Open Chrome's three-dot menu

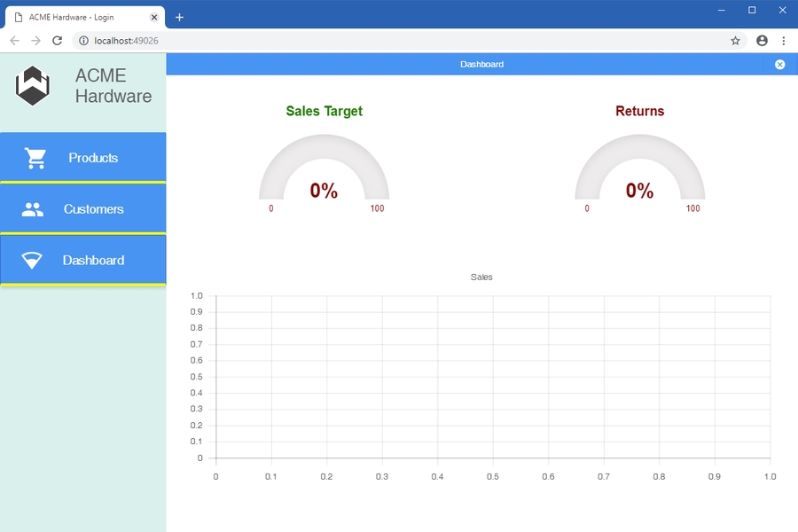(x=784, y=41)
